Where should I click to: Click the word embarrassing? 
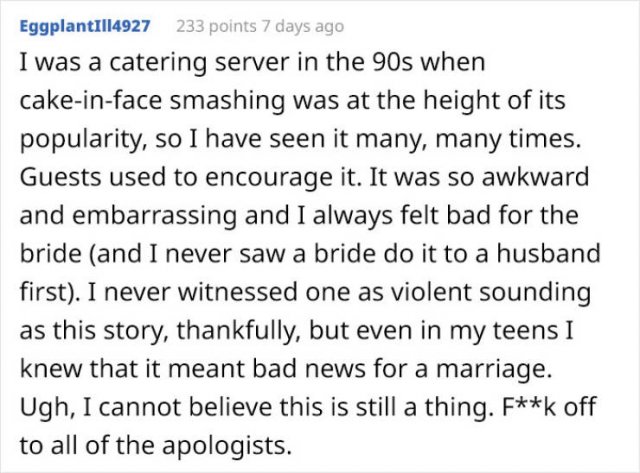coord(154,216)
